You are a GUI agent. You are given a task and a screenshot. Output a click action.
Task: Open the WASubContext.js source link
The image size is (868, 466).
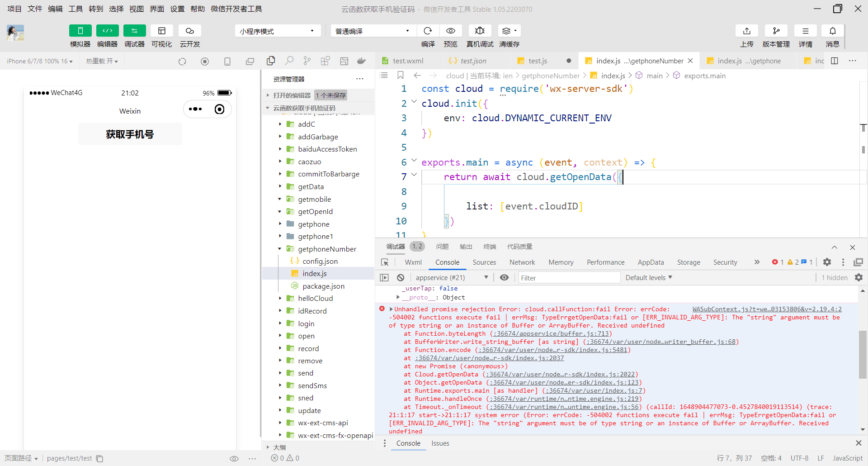point(767,309)
